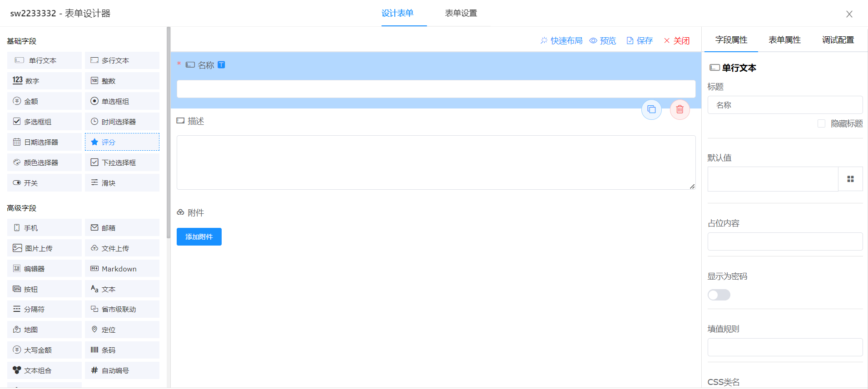Insert the 分隔符 component
Screen dimensions: 868x389
tap(44, 309)
